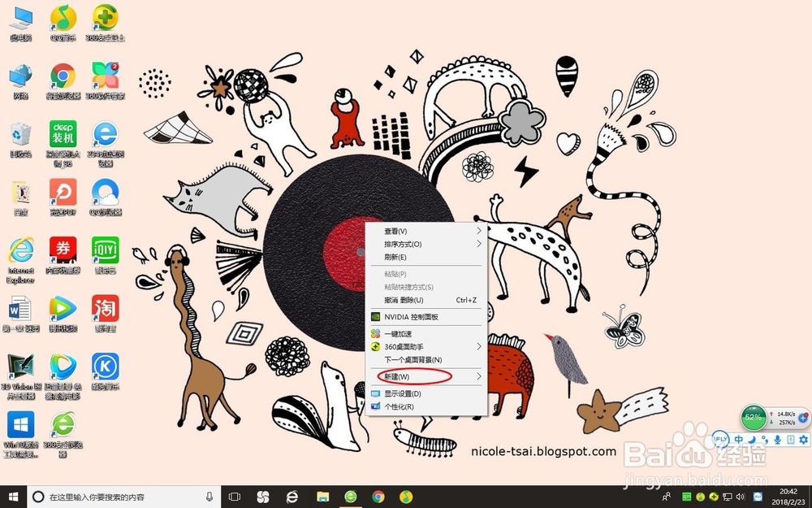Open the 360桌面助手 submenu
Image resolution: width=812 pixels, height=508 pixels.
pos(404,346)
